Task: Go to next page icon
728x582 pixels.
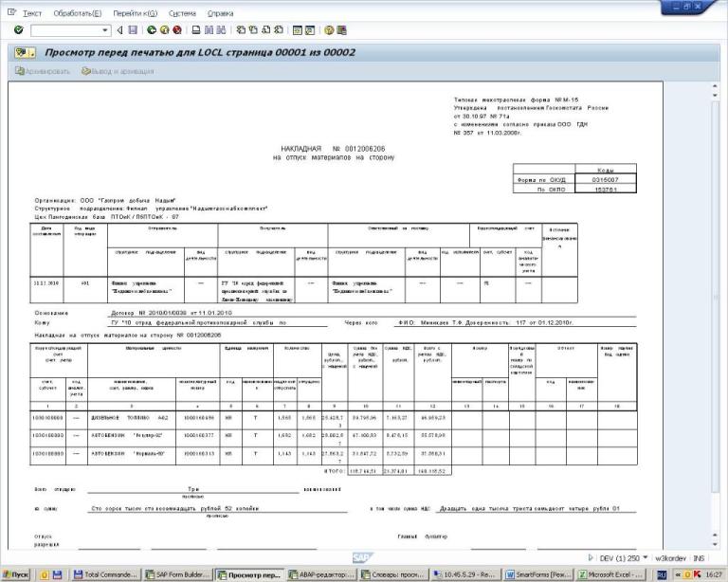Action: click(x=266, y=30)
